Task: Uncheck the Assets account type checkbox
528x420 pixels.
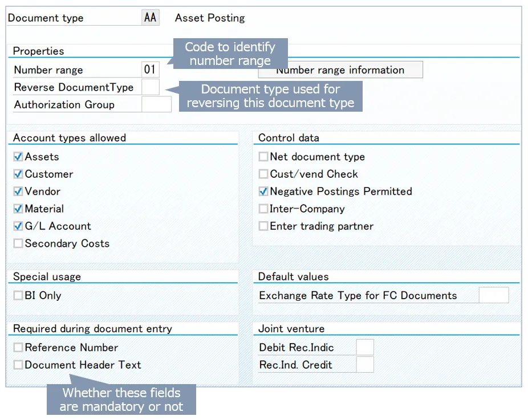Action: (x=18, y=157)
